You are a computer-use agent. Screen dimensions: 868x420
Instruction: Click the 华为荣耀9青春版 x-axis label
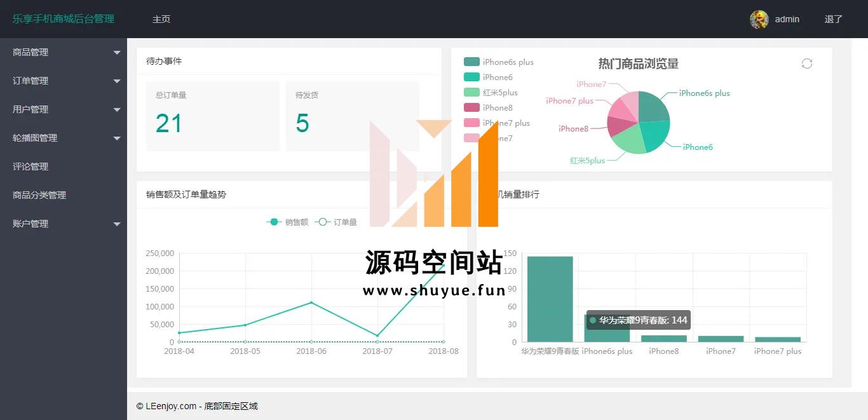click(550, 351)
